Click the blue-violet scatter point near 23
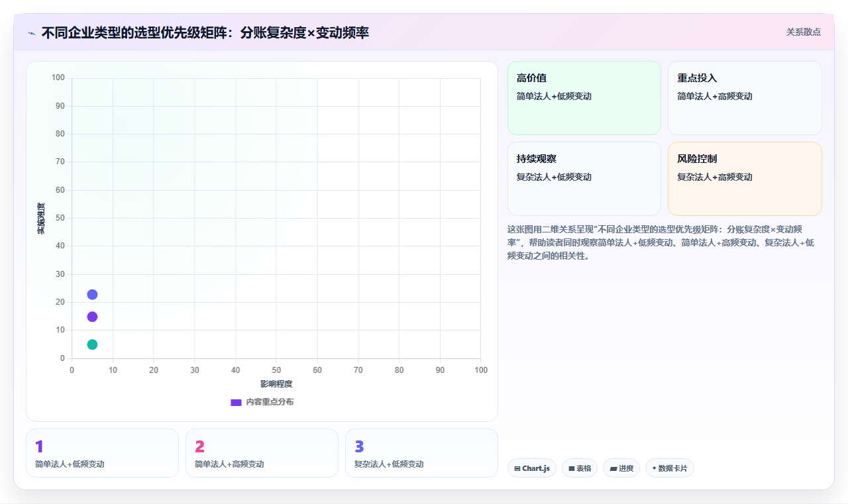This screenshot has width=848, height=504. 92,294
